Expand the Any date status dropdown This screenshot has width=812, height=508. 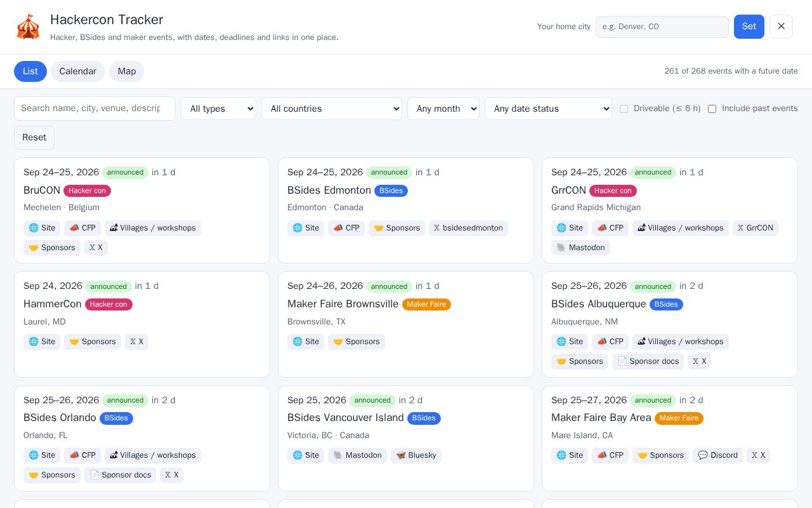[x=548, y=109]
